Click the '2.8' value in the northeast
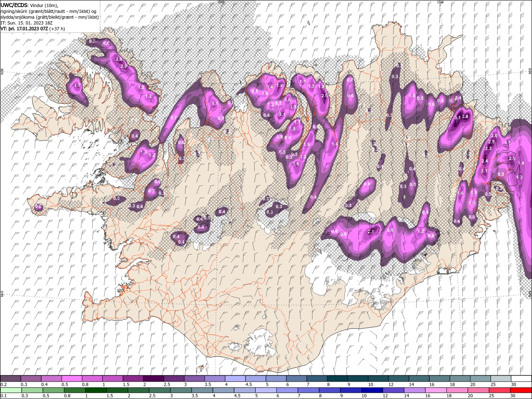 pyautogui.click(x=465, y=117)
